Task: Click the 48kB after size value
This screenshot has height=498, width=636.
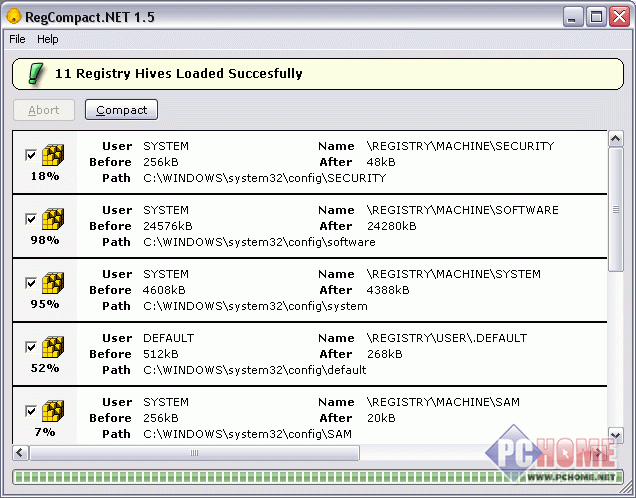Action: coord(381,162)
